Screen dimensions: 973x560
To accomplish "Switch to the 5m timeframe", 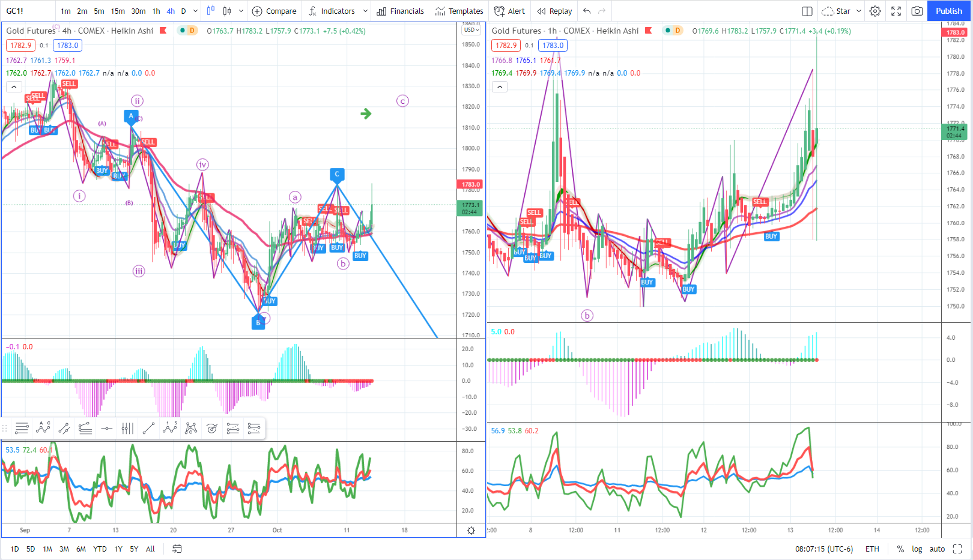I will [99, 11].
